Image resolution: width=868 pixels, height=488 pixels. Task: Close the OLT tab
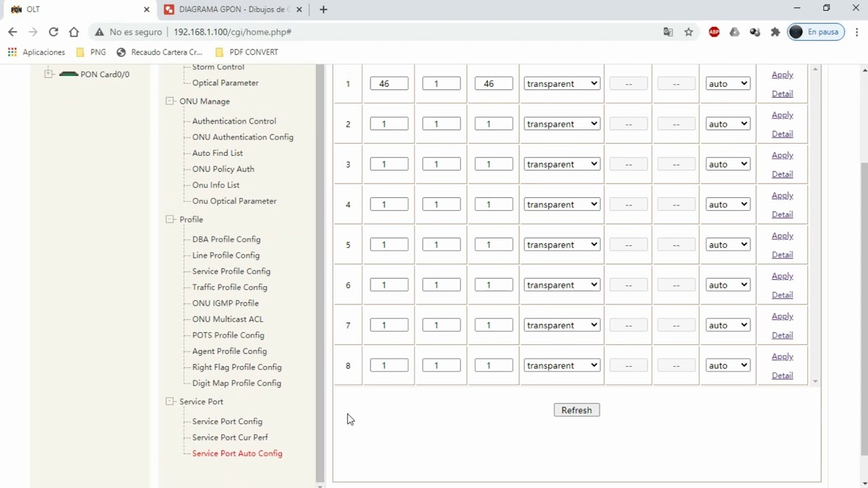click(x=146, y=9)
